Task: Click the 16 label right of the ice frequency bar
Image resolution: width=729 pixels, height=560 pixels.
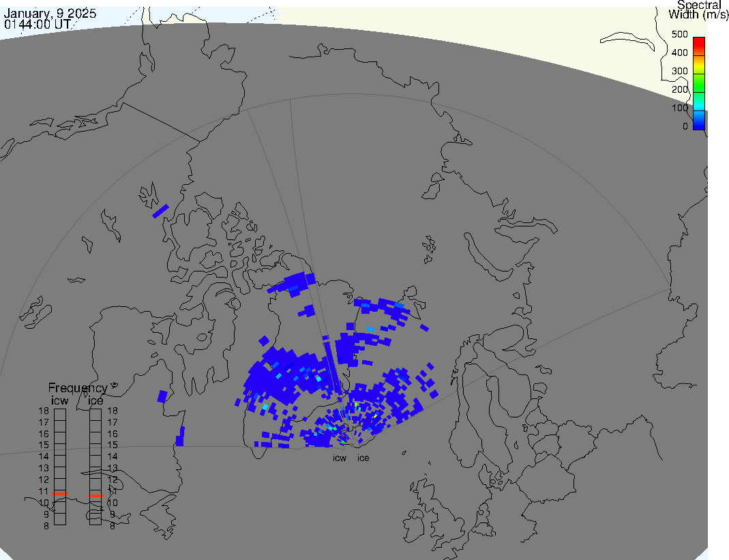Action: (113, 434)
